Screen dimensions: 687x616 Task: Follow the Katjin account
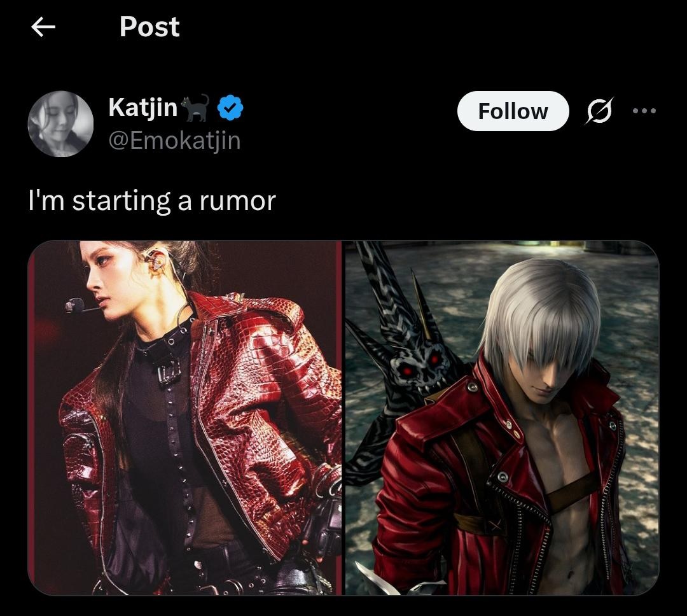point(513,111)
